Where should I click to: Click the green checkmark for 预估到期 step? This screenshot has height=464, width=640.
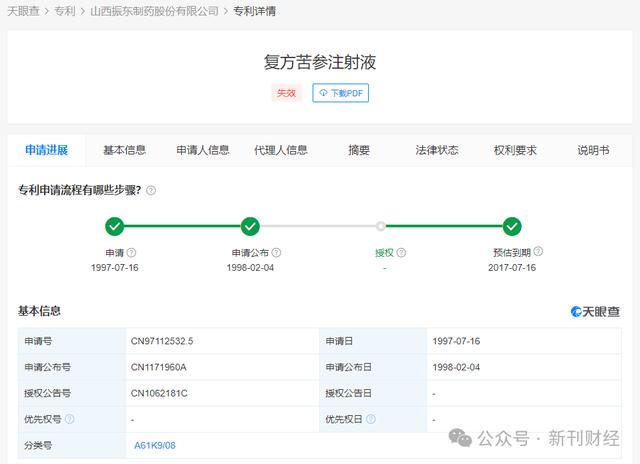pos(512,226)
